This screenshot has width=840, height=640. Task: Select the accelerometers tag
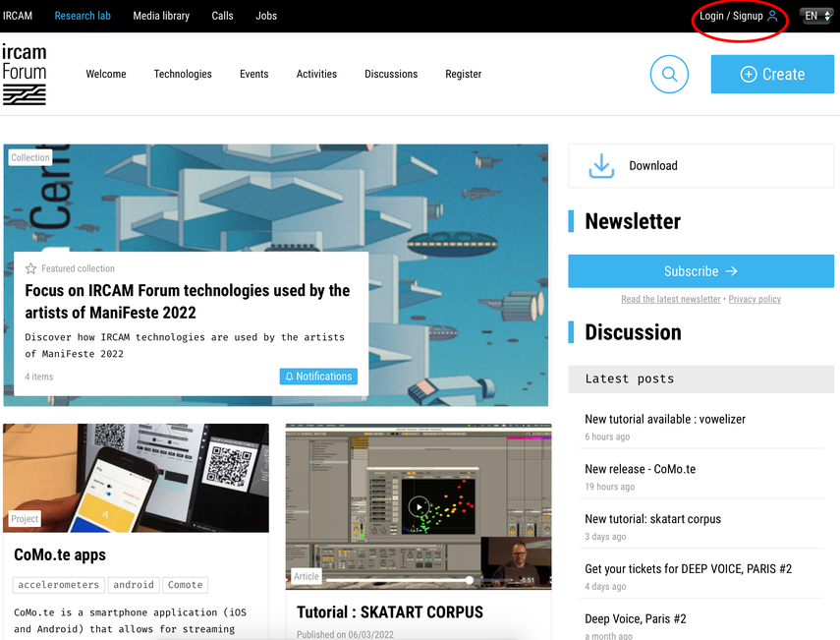point(58,585)
